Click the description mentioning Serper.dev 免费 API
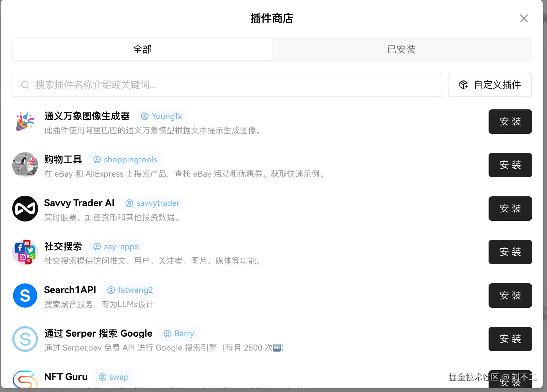Image resolution: width=547 pixels, height=392 pixels. [164, 348]
